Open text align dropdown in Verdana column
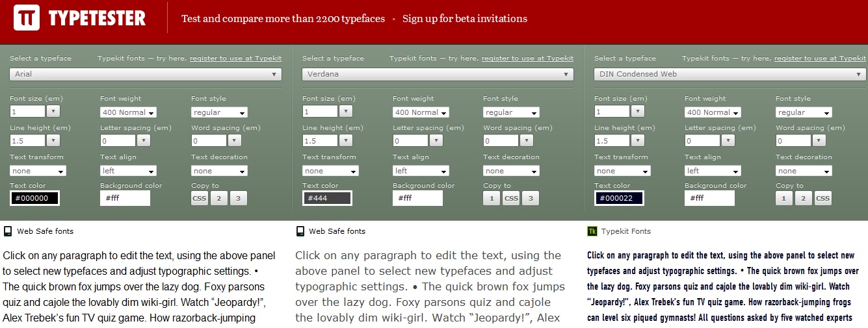Screen dimensions: 868x328 click(x=421, y=171)
